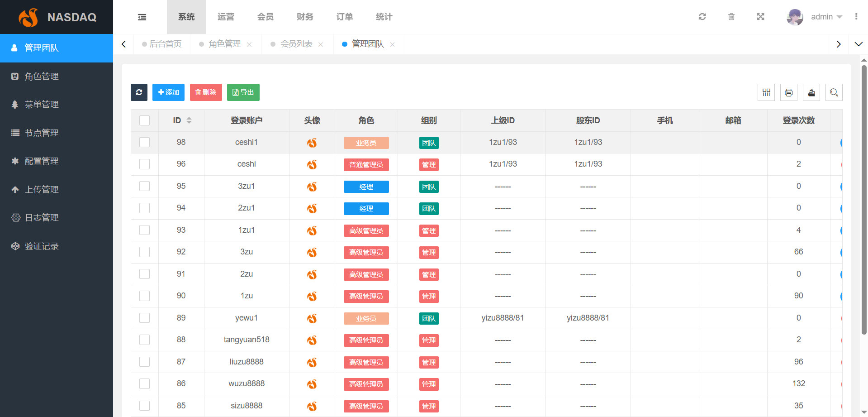868x417 pixels.
Task: Sort table by ID column arrows
Action: coord(189,120)
